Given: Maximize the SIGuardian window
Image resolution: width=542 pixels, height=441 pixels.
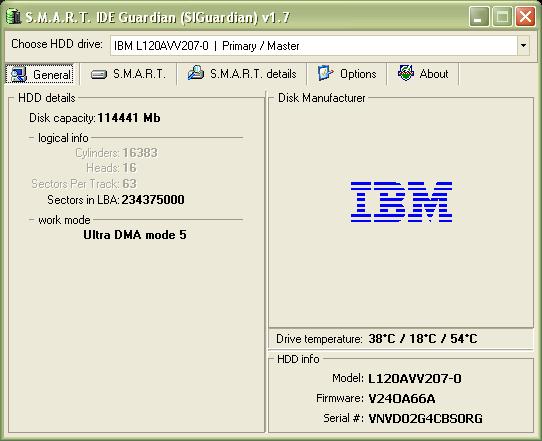Looking at the screenshot, I should (502, 16).
